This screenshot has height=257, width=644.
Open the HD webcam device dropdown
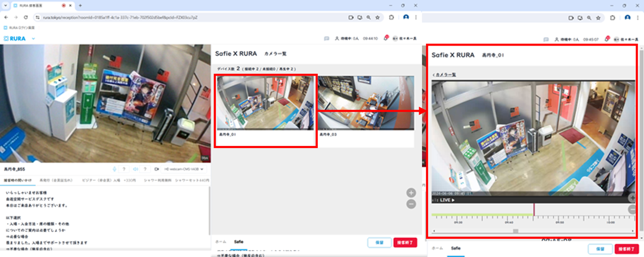[185, 168]
